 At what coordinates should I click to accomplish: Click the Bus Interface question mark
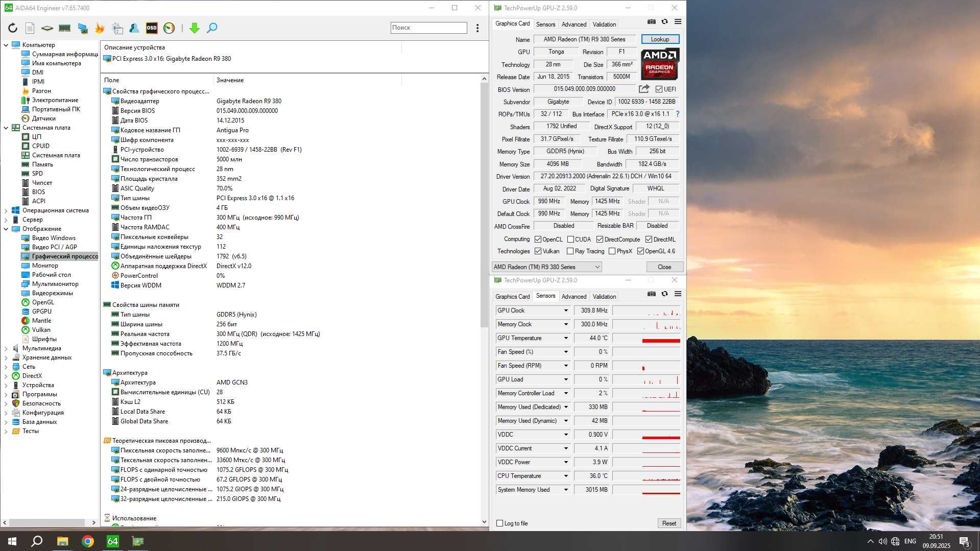pyautogui.click(x=678, y=114)
